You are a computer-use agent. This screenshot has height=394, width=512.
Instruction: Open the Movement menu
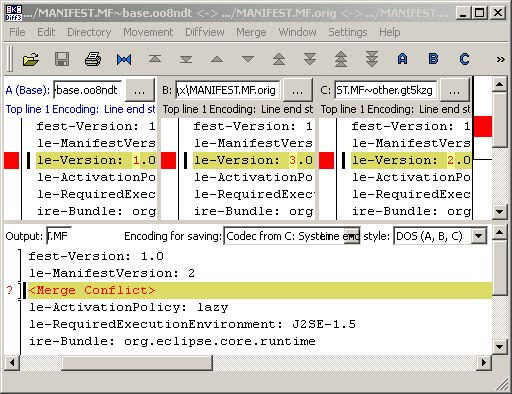(148, 32)
